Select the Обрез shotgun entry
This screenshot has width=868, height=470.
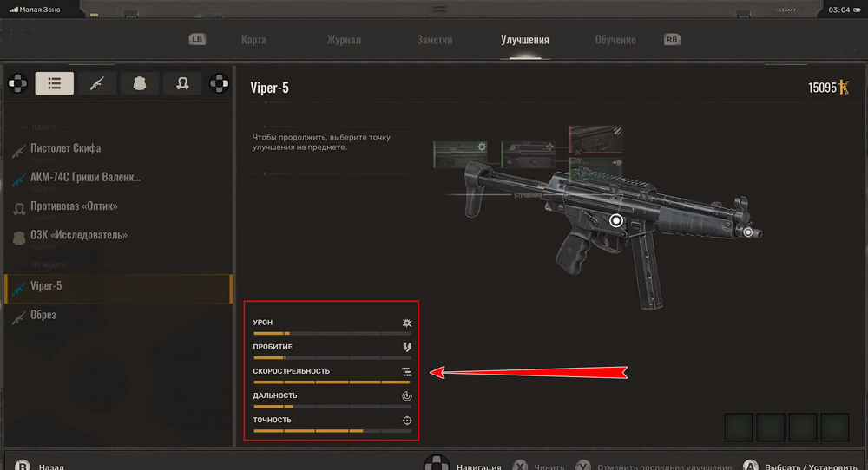tap(43, 316)
